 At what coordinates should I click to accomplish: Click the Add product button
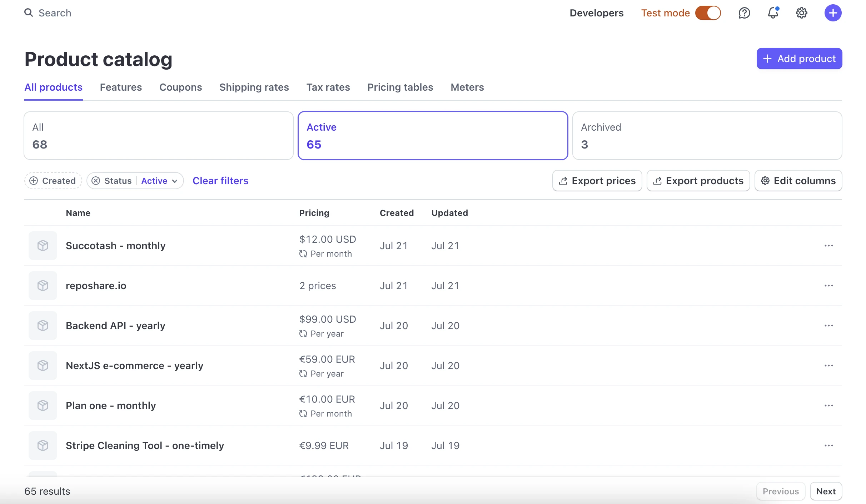tap(799, 59)
